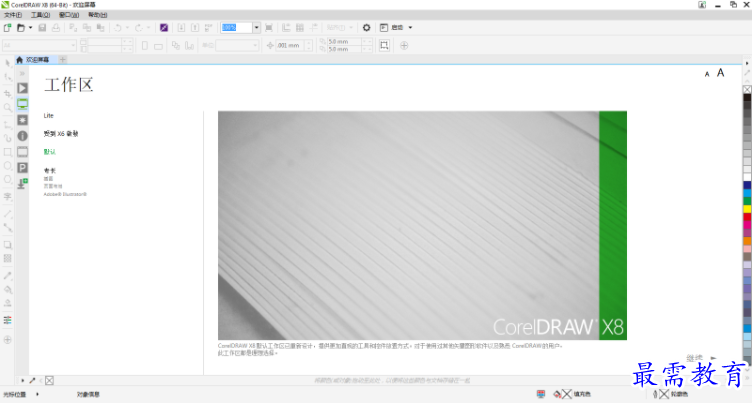
Task: Open the Get Started play icon
Action: click(x=23, y=88)
